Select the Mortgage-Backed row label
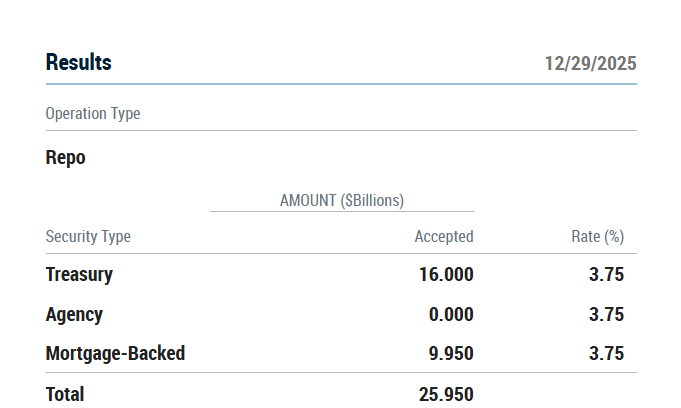 (115, 353)
